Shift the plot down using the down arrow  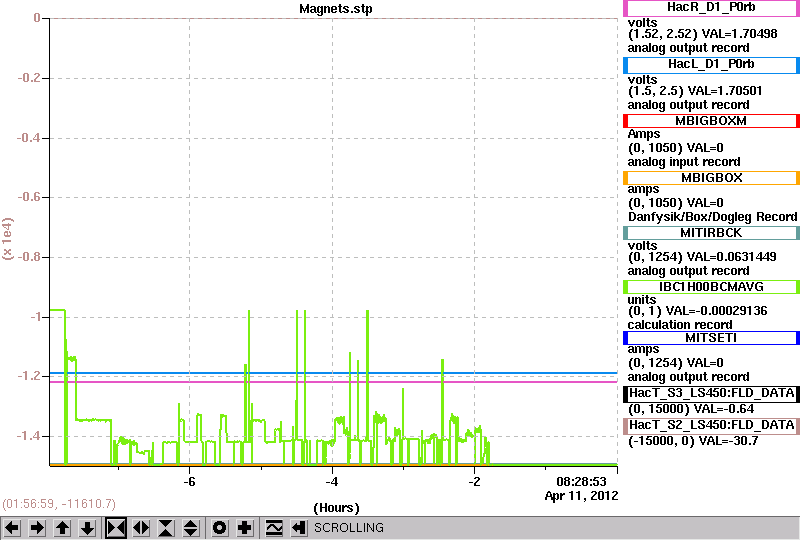coord(87,528)
